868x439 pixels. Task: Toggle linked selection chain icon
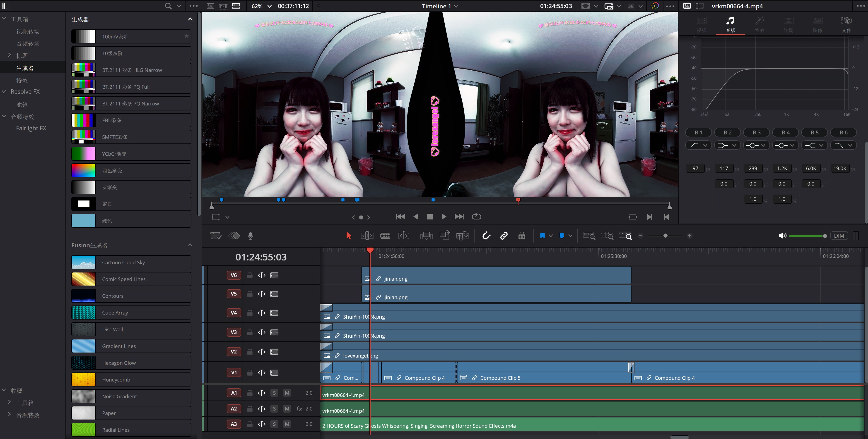504,236
